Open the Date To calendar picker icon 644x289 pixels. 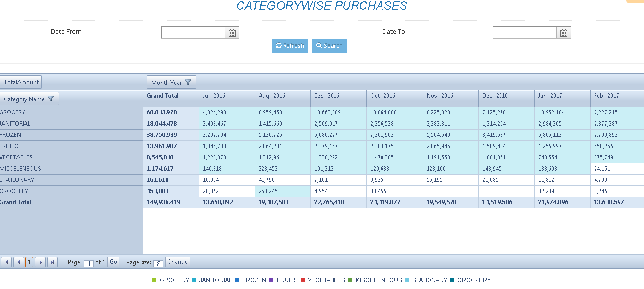click(x=564, y=33)
